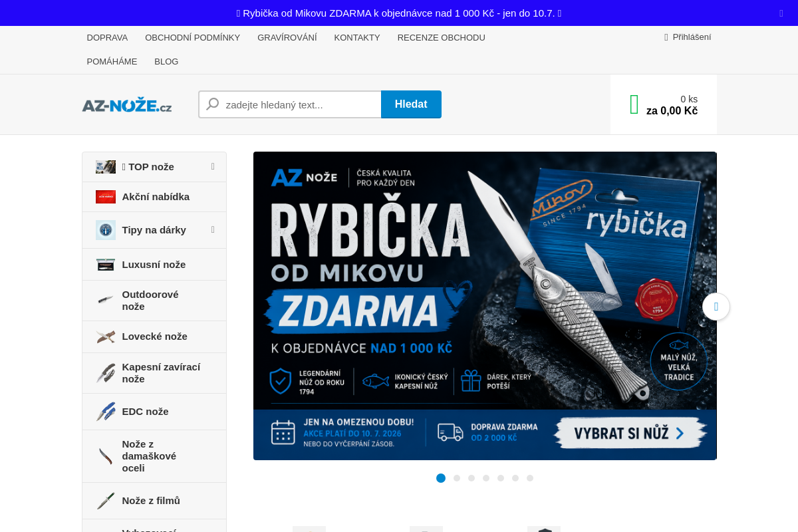Go to GRAVÍROVÁNÍ page
Screen dimensions: 798x532
click(287, 37)
